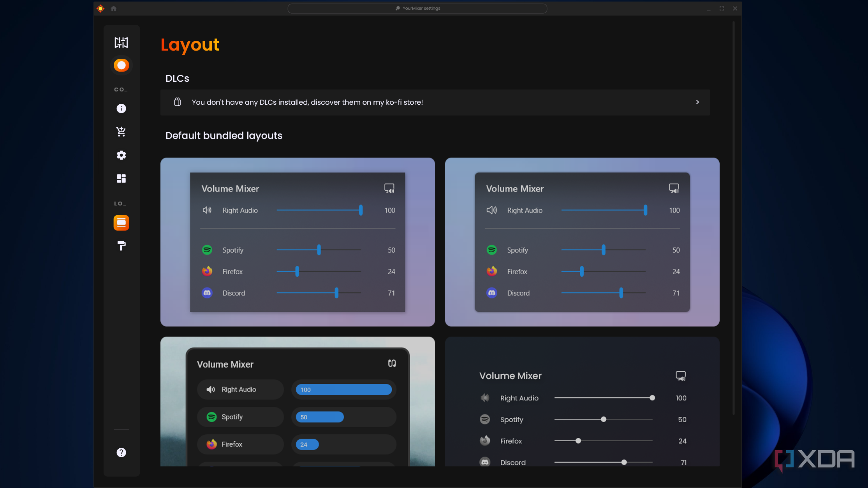Click output device icon in first layout preview
This screenshot has height=488, width=868.
tap(389, 188)
